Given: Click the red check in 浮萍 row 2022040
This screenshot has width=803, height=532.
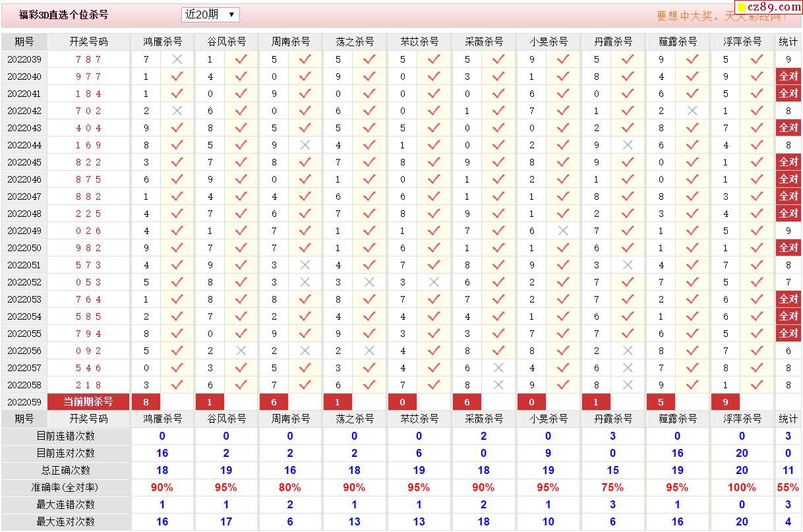Looking at the screenshot, I should coord(757,76).
